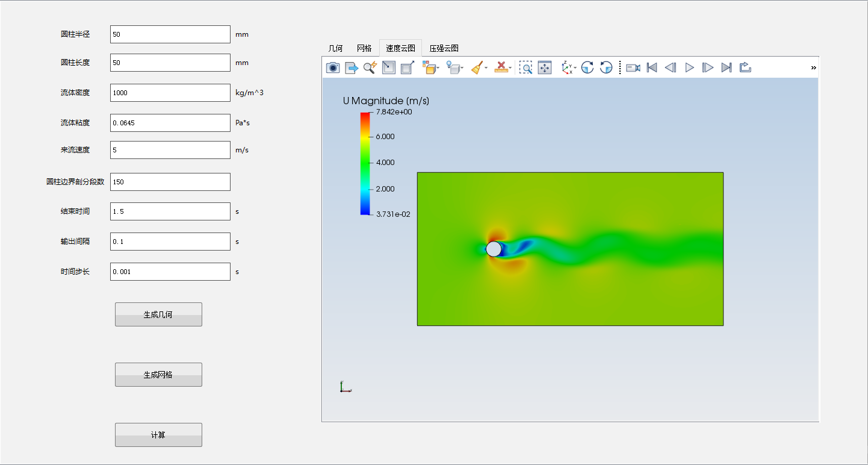
Task: Click the loop animation icon
Action: 745,67
